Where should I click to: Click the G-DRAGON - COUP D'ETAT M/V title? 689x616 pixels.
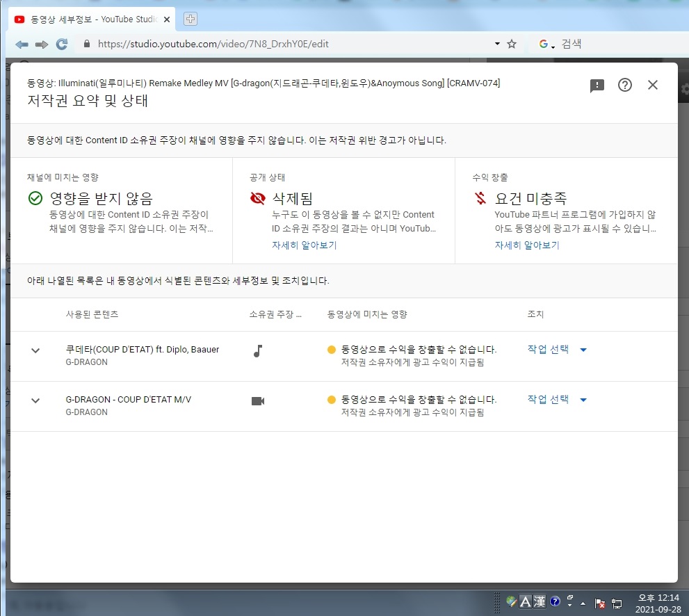tap(129, 400)
